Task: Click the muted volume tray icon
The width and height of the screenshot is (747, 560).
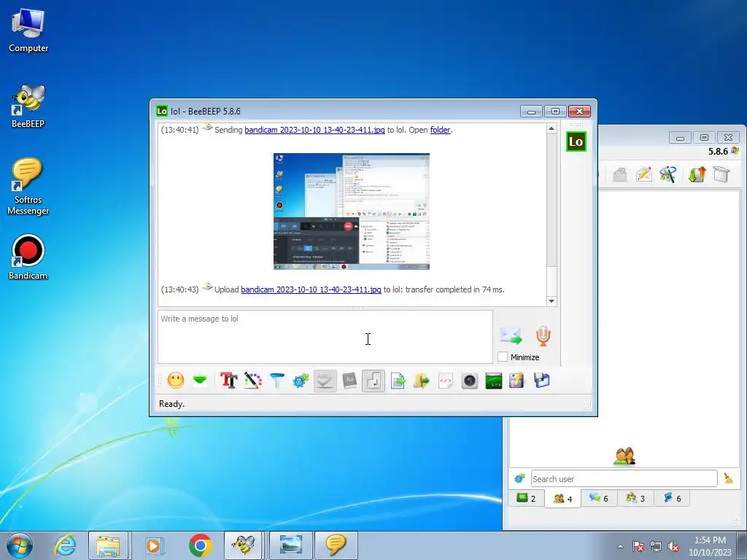Action: pos(673,547)
